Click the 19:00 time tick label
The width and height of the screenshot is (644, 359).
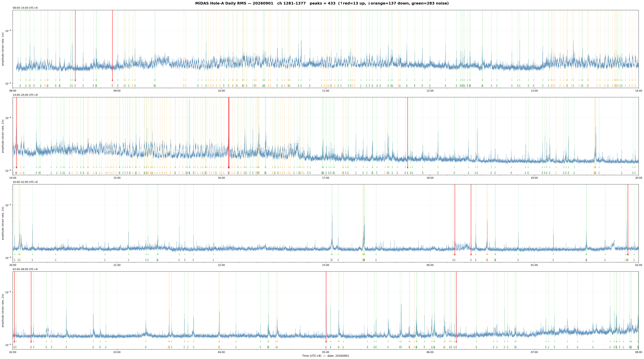pos(534,178)
